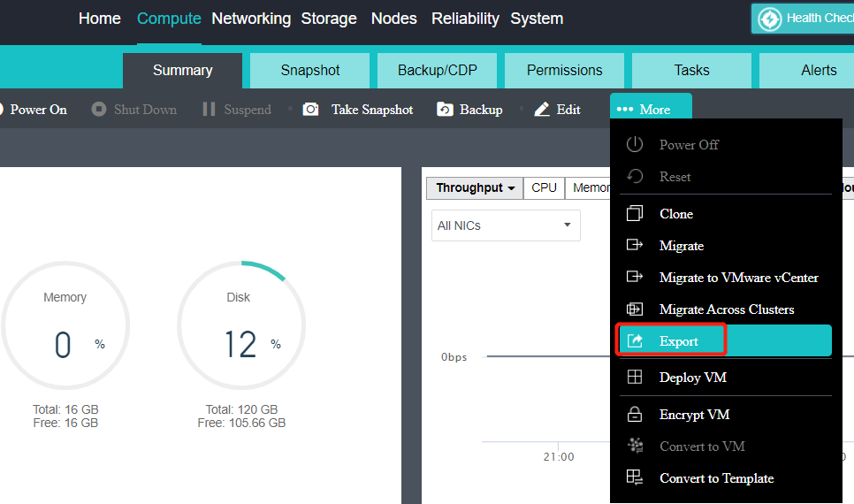This screenshot has height=504, width=854.
Task: Click the Deploy VM grid icon
Action: (635, 378)
